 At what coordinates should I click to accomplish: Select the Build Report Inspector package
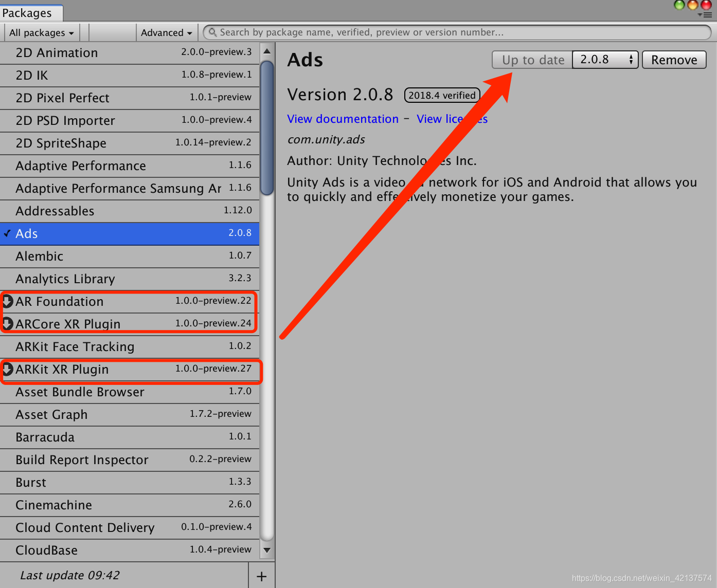point(130,460)
